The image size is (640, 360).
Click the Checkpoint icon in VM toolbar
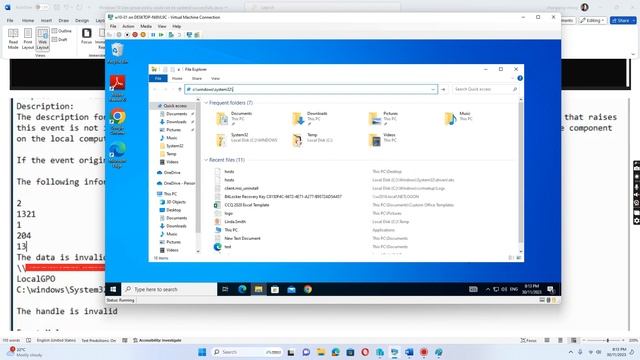pos(171,35)
